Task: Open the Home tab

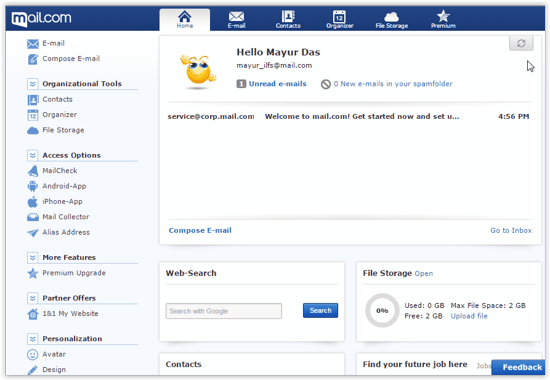Action: (185, 20)
